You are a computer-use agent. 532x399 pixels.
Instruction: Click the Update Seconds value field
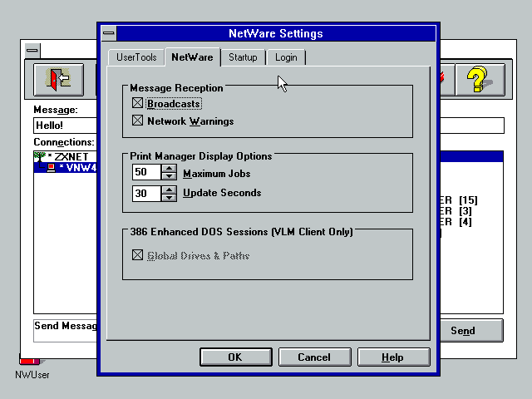point(146,194)
